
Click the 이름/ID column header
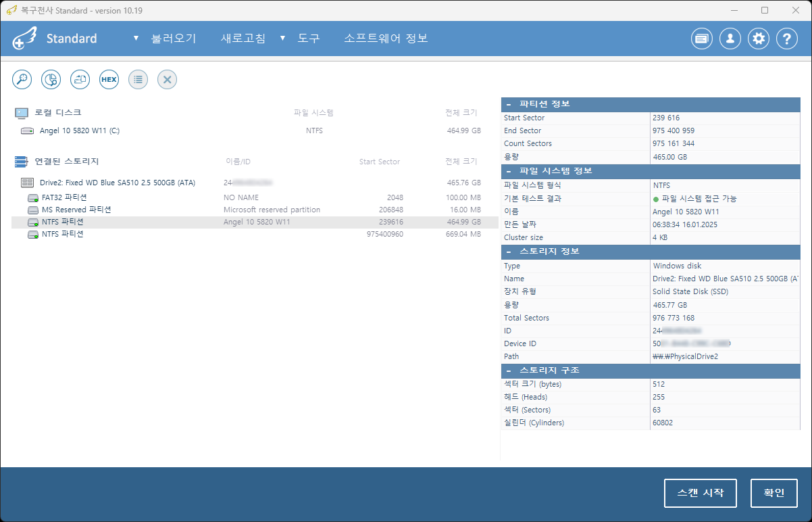click(x=238, y=162)
